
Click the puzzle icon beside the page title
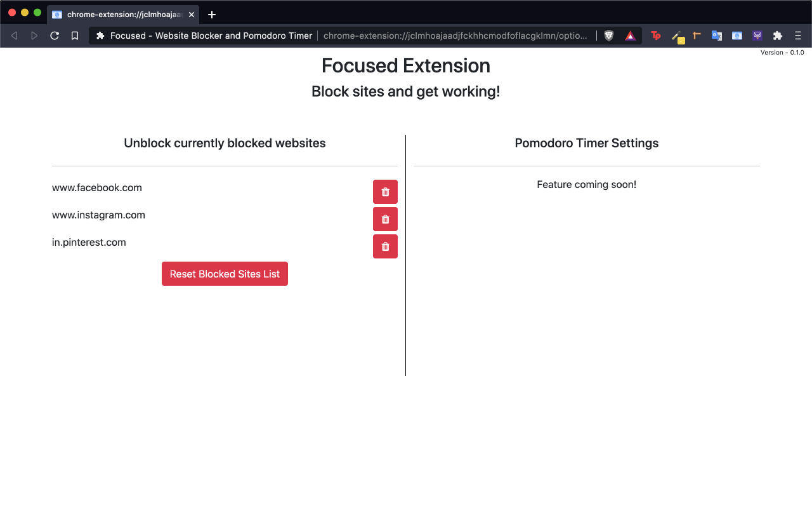pos(100,36)
